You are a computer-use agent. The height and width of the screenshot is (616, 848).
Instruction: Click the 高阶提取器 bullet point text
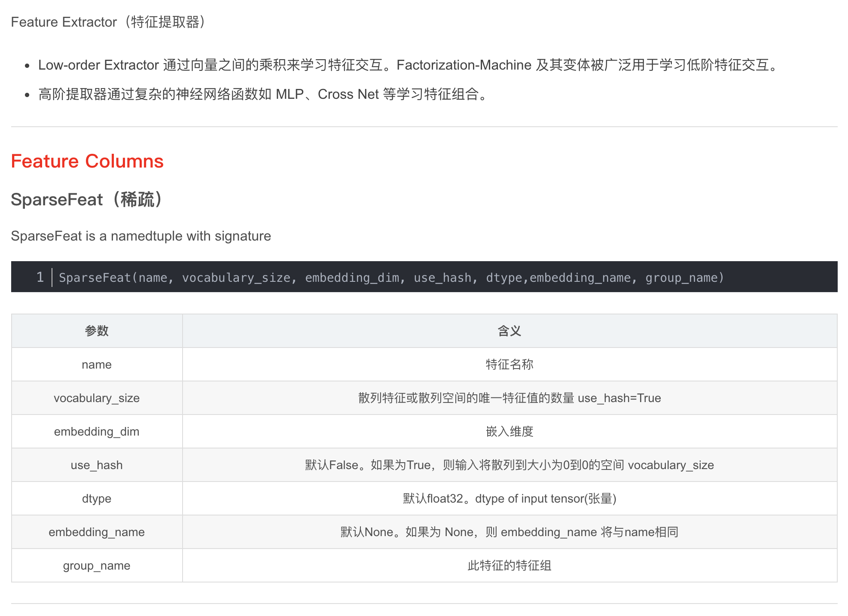262,95
